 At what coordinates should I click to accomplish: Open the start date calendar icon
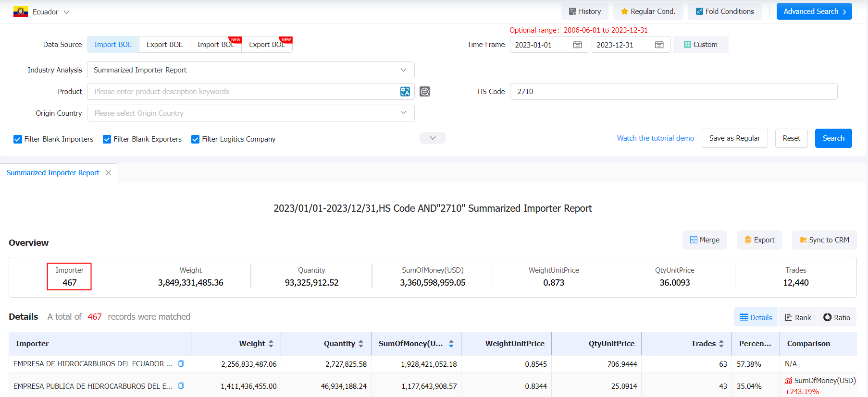(x=578, y=45)
